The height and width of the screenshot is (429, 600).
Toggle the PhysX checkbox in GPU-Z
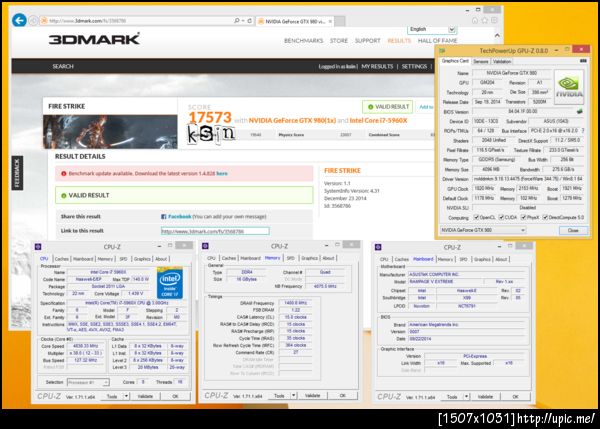pyautogui.click(x=523, y=217)
